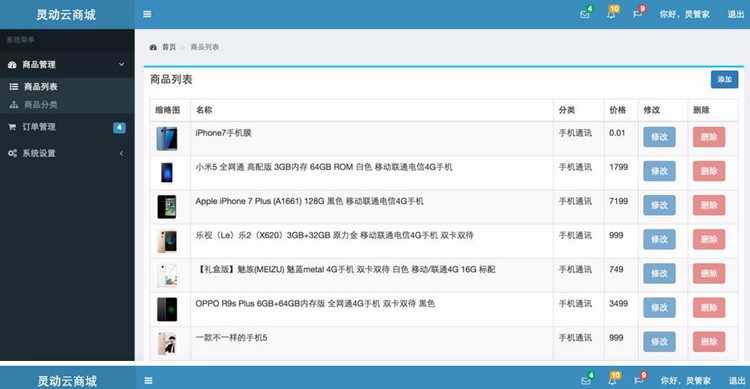Click 退出 in the bottom duplicate header
This screenshot has width=750, height=389.
tap(737, 381)
